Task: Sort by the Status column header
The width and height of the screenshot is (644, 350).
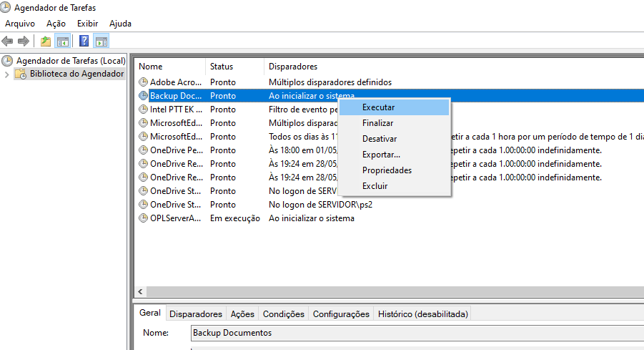Action: click(x=234, y=67)
